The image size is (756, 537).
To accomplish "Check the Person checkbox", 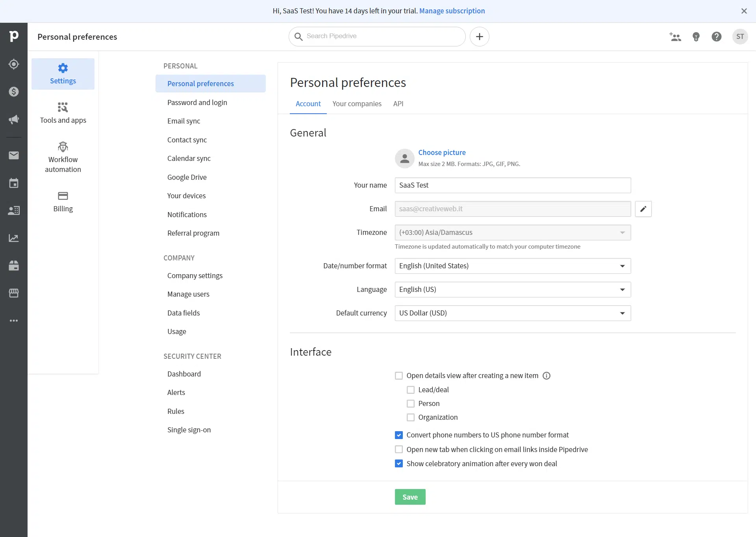I will (x=411, y=404).
